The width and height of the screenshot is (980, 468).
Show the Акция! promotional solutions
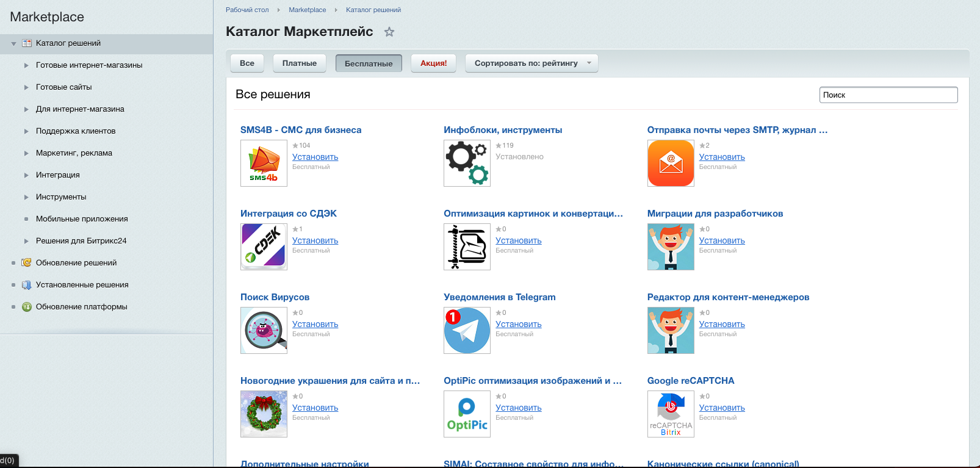433,63
